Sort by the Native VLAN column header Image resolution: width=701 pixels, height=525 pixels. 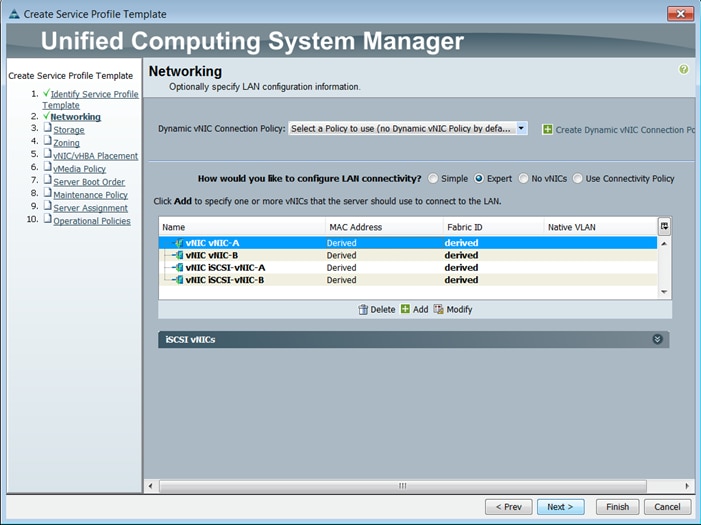pos(600,227)
